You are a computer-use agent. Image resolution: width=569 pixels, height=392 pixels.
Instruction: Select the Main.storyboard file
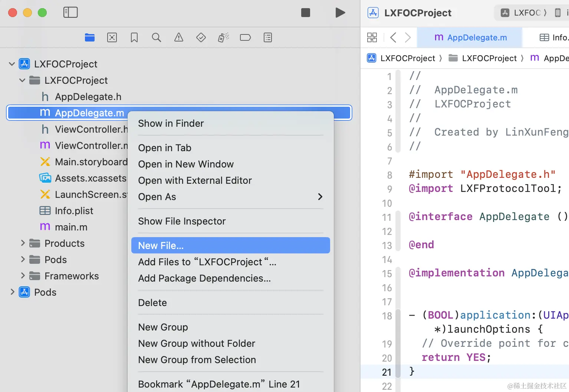click(x=84, y=162)
